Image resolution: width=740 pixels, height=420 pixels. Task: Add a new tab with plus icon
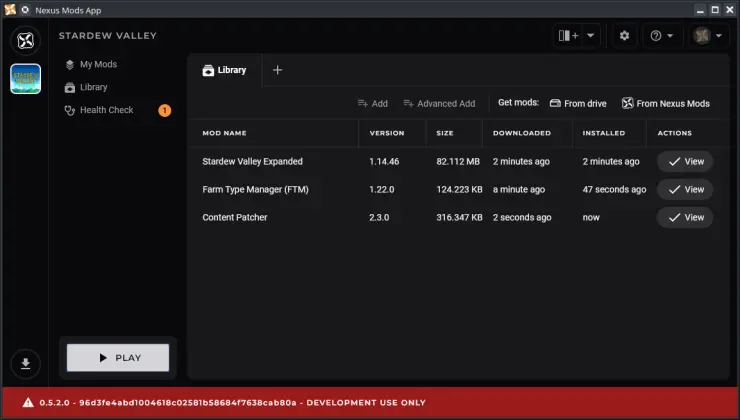[278, 70]
